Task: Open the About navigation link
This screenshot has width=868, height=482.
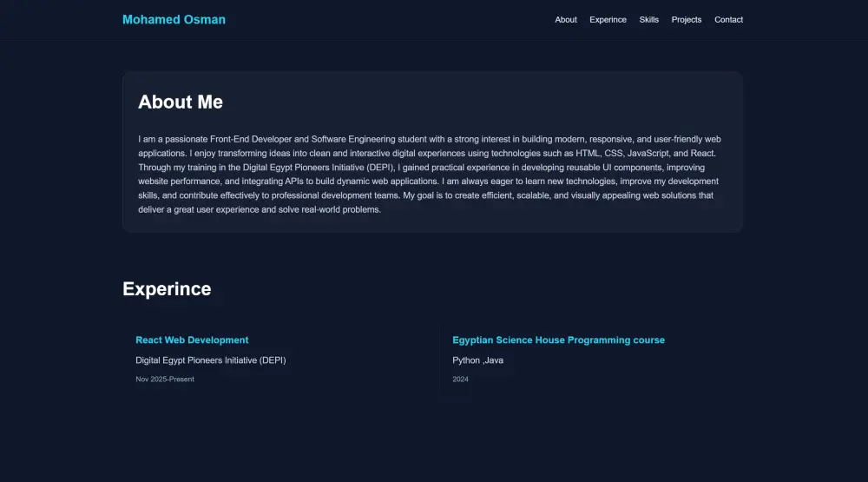Action: click(x=566, y=20)
